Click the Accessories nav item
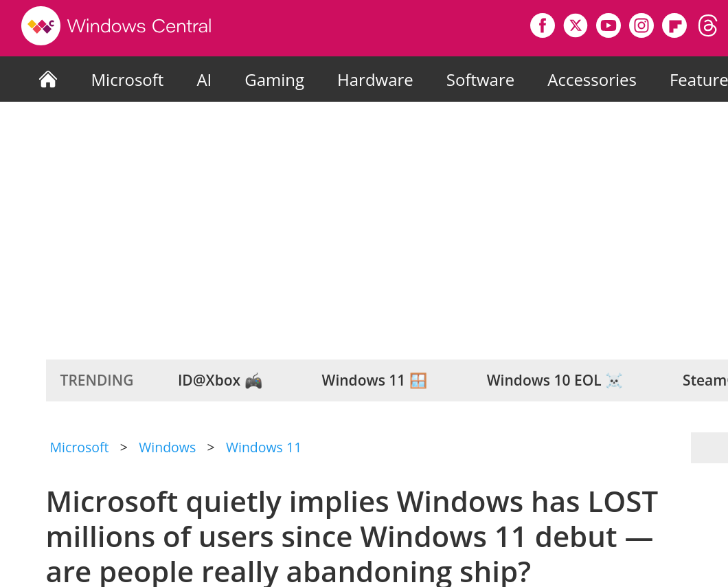 (591, 80)
